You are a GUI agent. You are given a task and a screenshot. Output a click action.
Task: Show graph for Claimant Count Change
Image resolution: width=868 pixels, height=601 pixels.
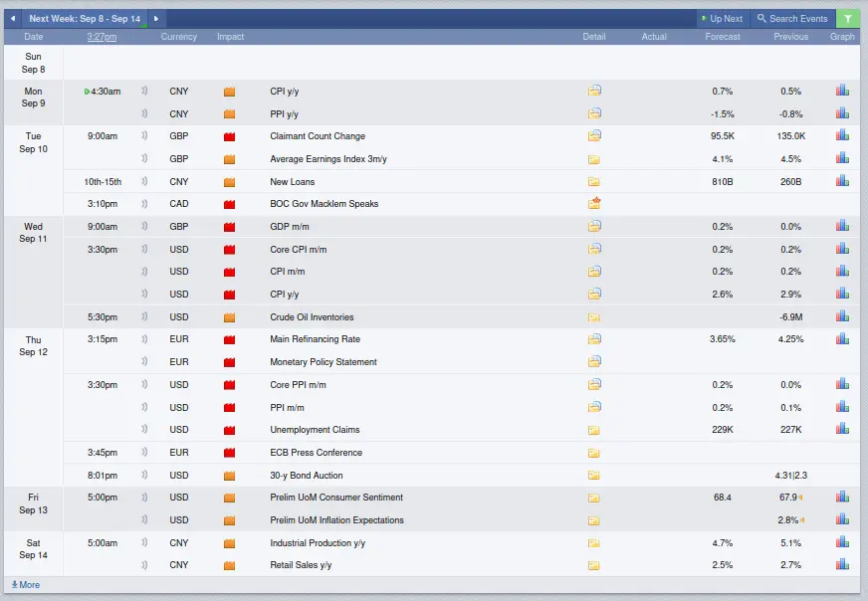842,135
